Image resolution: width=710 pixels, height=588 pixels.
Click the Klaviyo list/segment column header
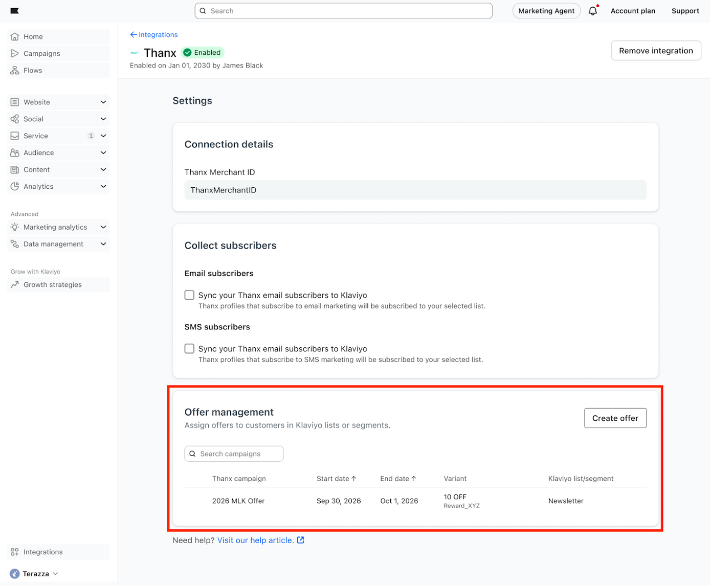[x=581, y=479]
